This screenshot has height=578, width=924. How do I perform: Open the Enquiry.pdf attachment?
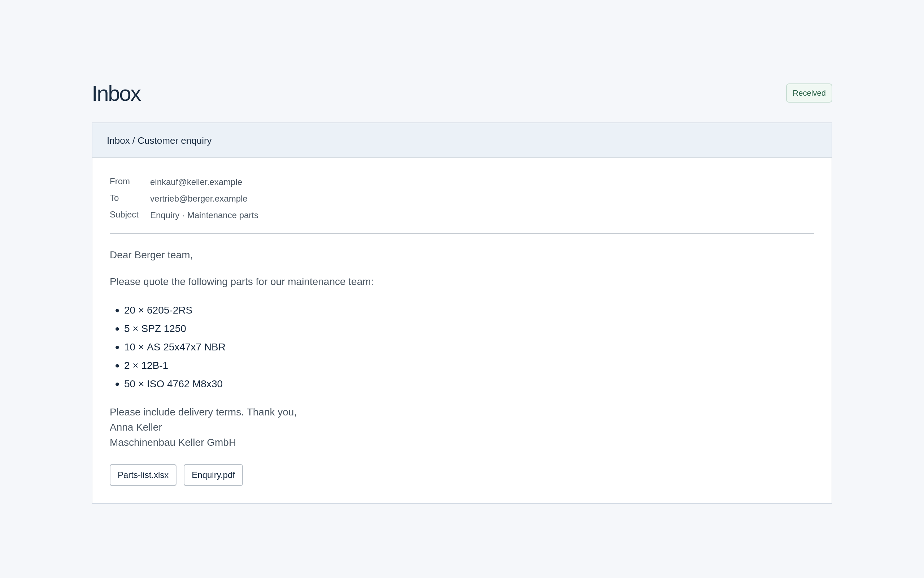[x=213, y=475]
